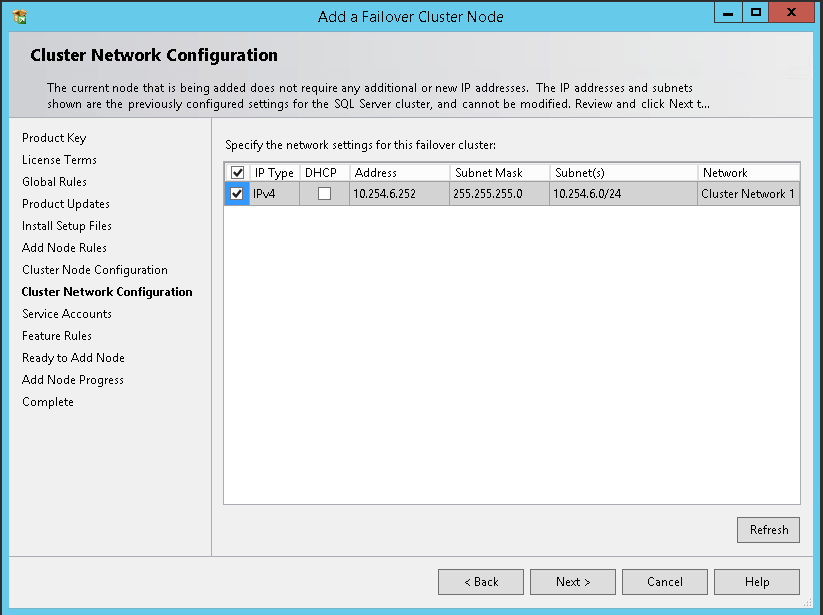Click the Address column header
The height and width of the screenshot is (615, 823).
coord(399,173)
